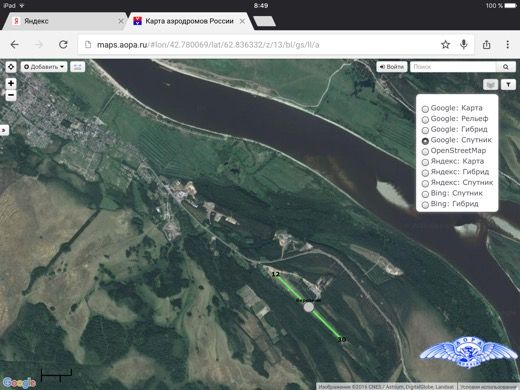The height and width of the screenshot is (390, 520).
Task: Click the search magnifier icon
Action: click(x=506, y=67)
